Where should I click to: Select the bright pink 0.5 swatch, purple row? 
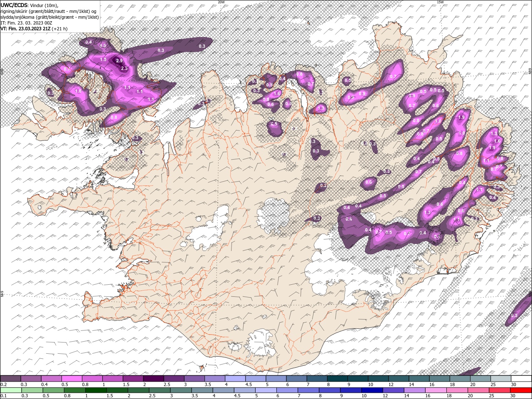point(71,379)
